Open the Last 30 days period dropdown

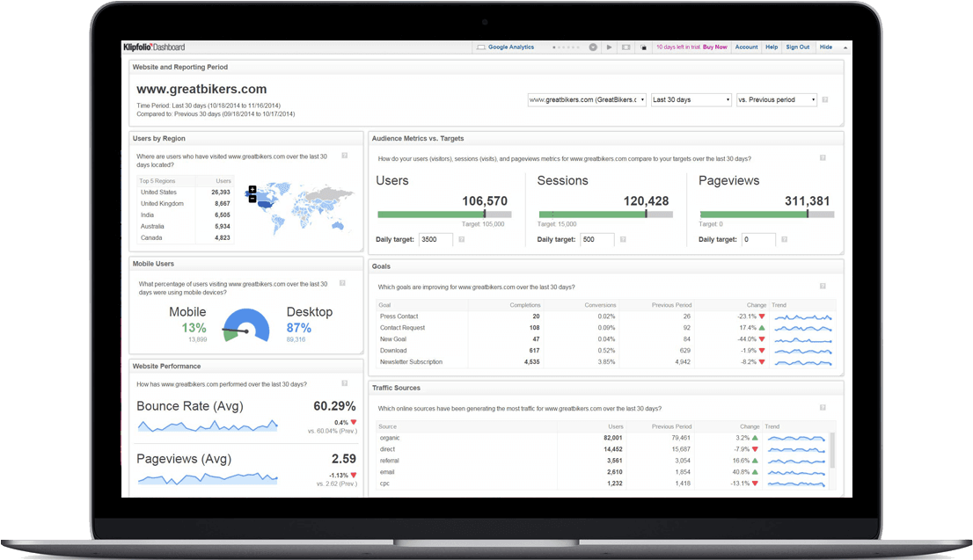691,100
